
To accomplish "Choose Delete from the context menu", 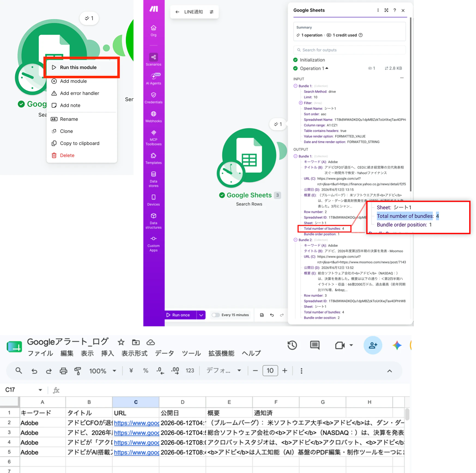I will pyautogui.click(x=81, y=155).
